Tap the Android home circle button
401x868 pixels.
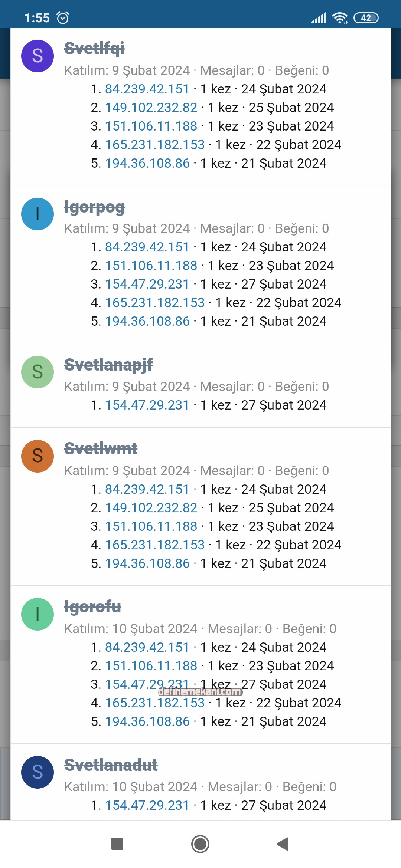click(200, 844)
